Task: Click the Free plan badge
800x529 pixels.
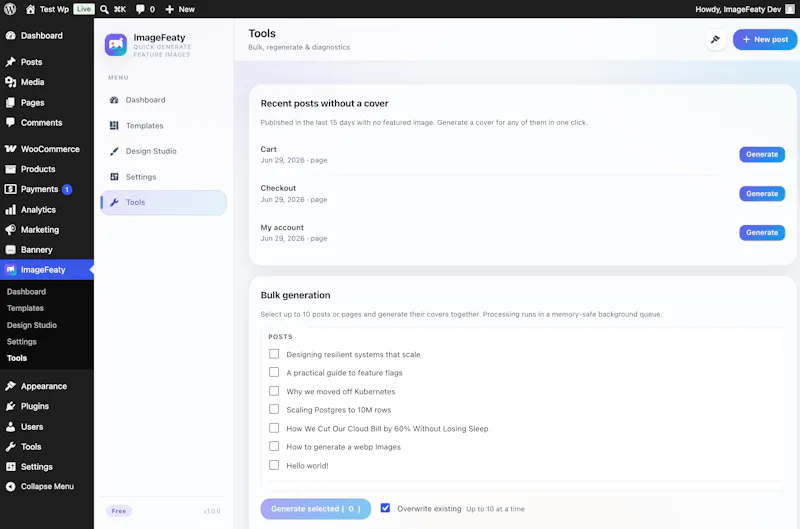Action: [x=119, y=511]
